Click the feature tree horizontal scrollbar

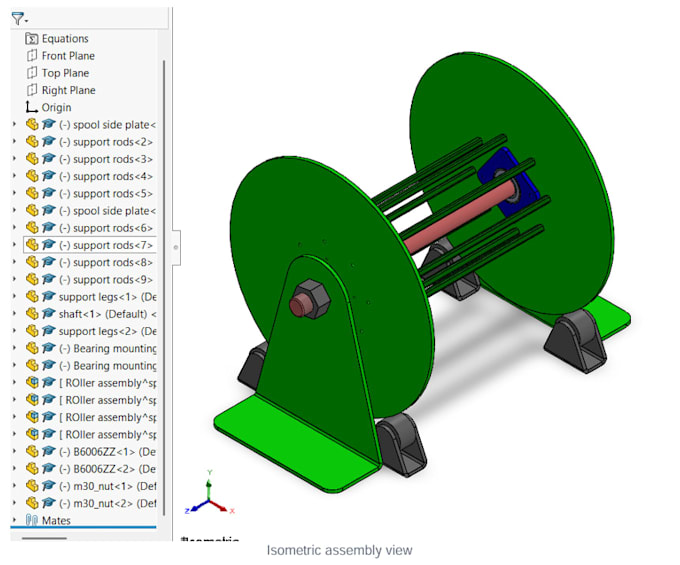pyautogui.click(x=44, y=539)
